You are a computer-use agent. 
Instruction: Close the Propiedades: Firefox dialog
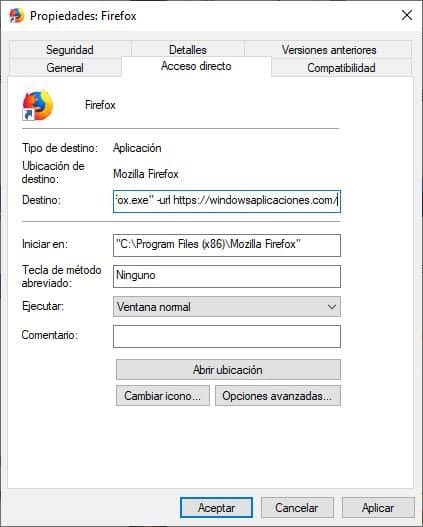(x=407, y=15)
